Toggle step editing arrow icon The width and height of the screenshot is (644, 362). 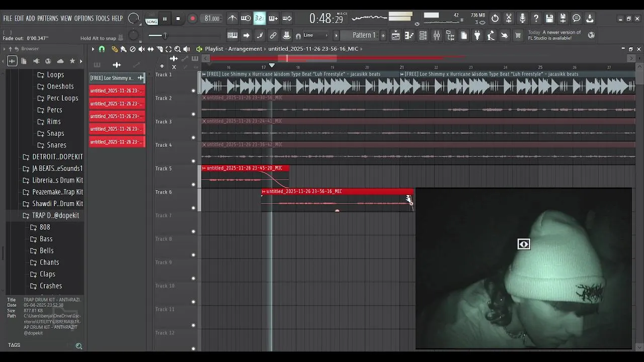point(246,35)
